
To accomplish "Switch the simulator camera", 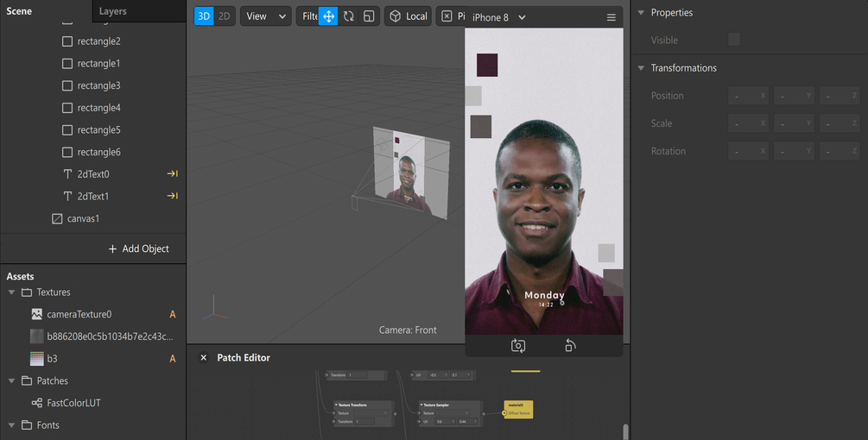I will (x=518, y=346).
